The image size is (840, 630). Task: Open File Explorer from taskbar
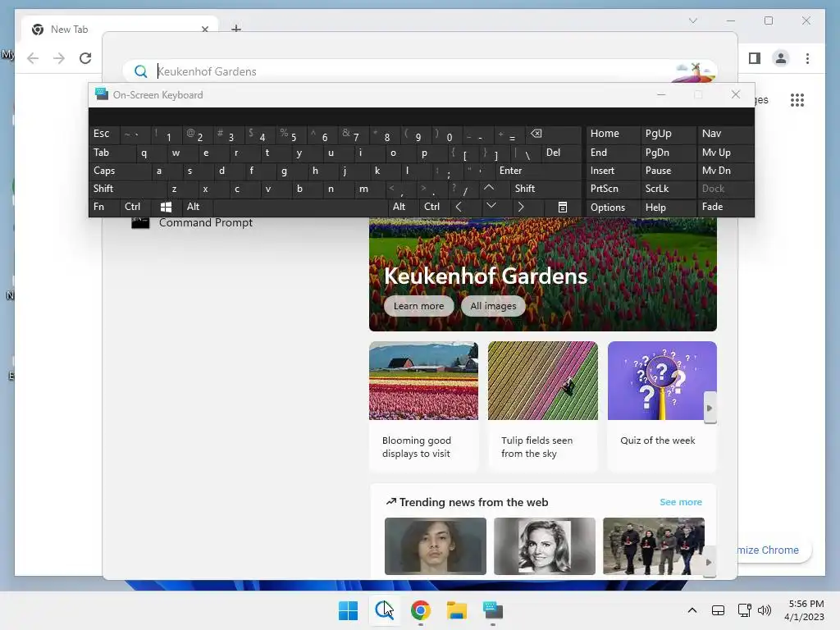coord(457,610)
